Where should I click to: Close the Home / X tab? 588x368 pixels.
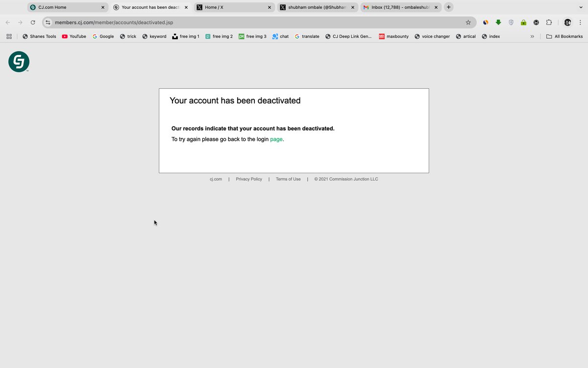[x=269, y=7]
